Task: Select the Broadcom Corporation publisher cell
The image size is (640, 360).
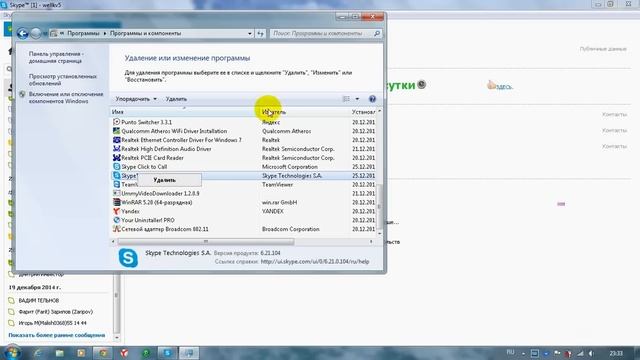Action: tap(291, 229)
